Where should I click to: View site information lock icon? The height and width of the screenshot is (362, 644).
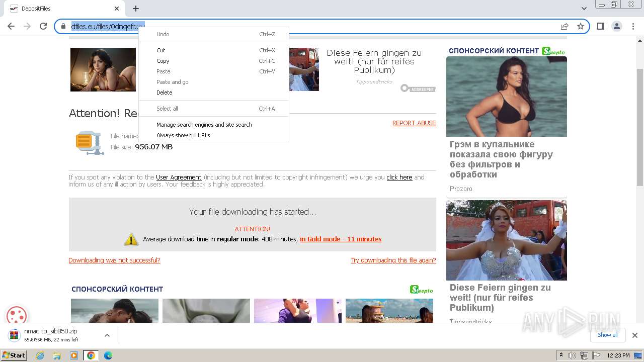point(63,26)
